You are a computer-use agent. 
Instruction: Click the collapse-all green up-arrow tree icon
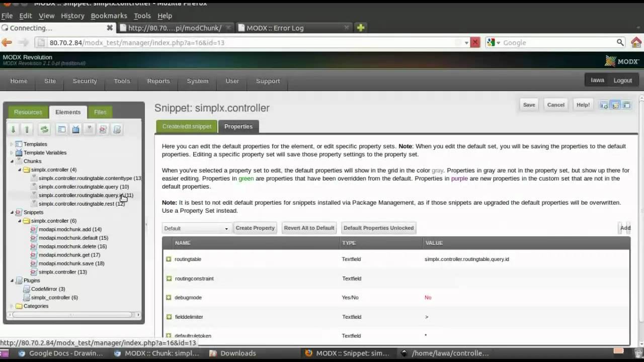[27, 129]
